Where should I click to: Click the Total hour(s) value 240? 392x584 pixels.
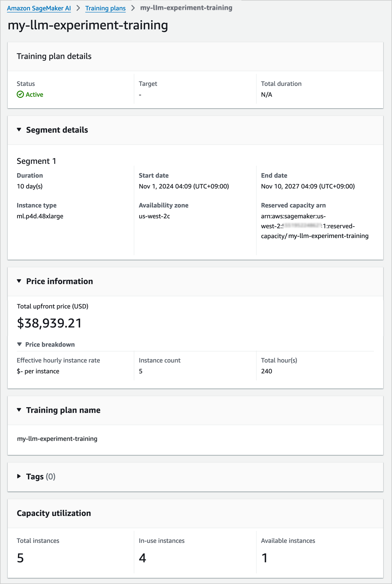click(266, 371)
